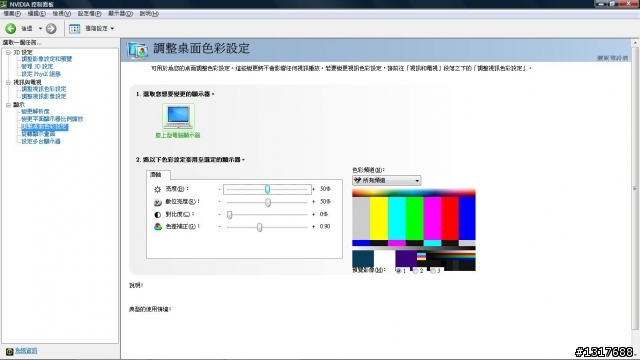The width and height of the screenshot is (640, 360).
Task: Click the 0.90 hue value
Action: pyautogui.click(x=325, y=227)
